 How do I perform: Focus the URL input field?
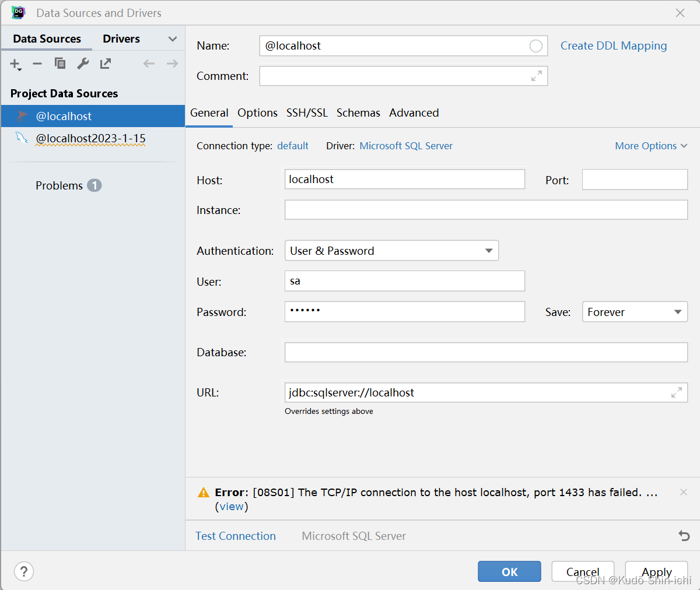pos(486,392)
